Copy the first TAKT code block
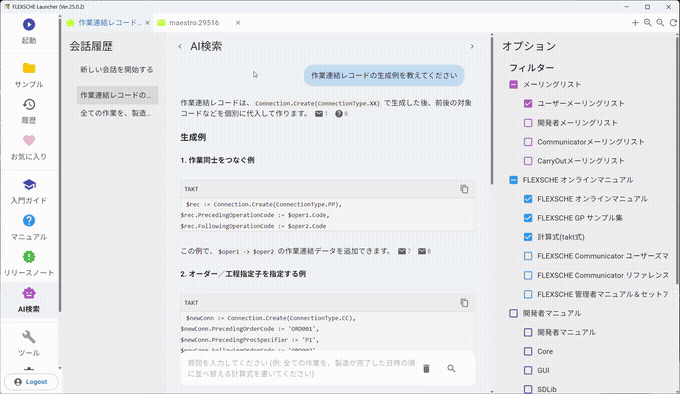The height and width of the screenshot is (394, 680). click(x=464, y=189)
